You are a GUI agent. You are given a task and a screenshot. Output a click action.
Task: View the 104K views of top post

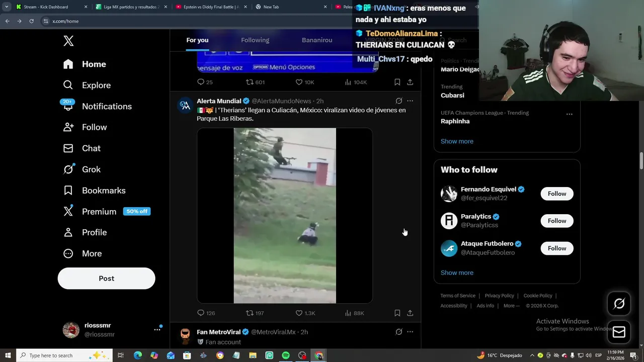click(356, 82)
